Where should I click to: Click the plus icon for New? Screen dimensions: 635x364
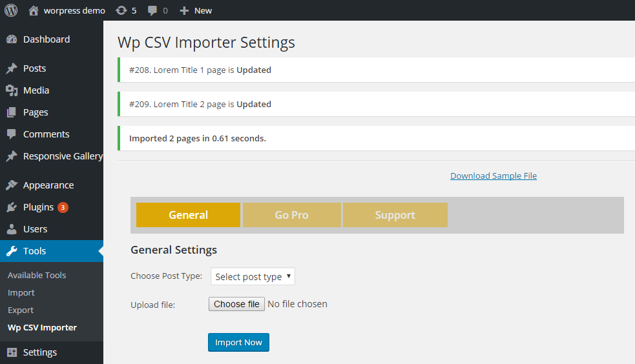point(184,10)
